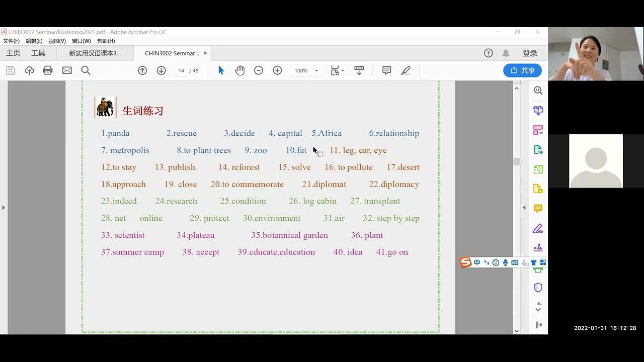The width and height of the screenshot is (644, 362).
Task: Open Export PDF tool in right panel
Action: click(x=538, y=149)
